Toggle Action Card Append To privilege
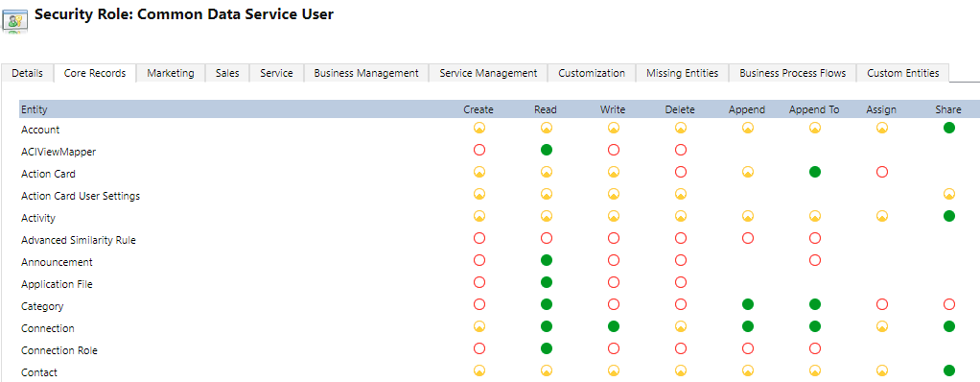Image resolution: width=980 pixels, height=382 pixels. [814, 172]
